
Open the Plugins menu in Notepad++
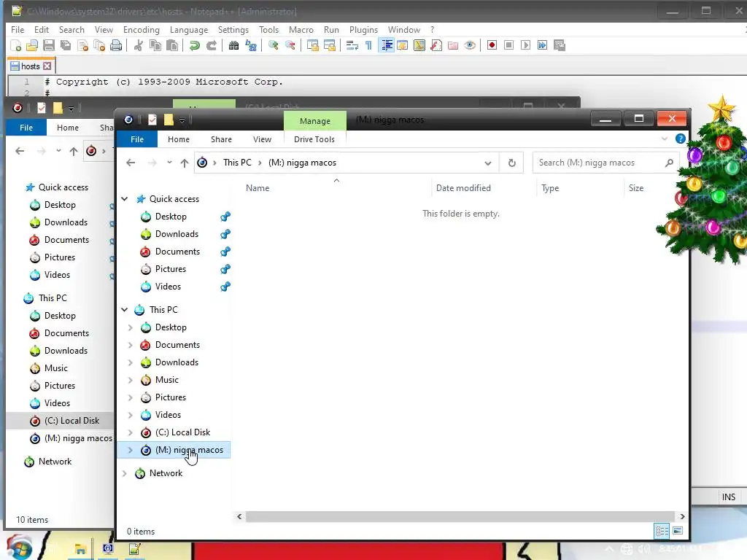point(363,29)
